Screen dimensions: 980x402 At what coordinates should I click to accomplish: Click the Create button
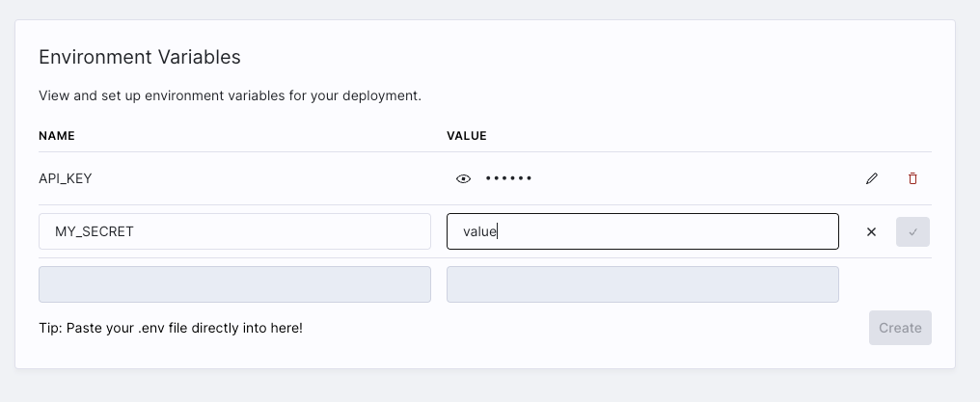point(900,328)
